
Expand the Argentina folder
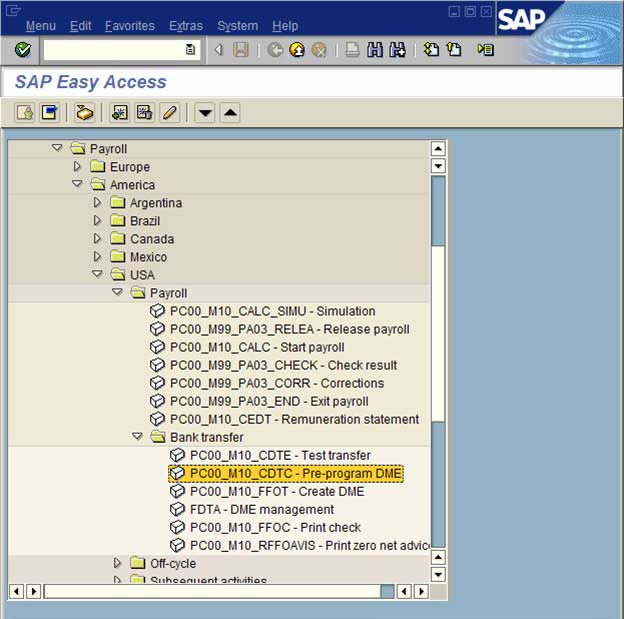[x=97, y=202]
